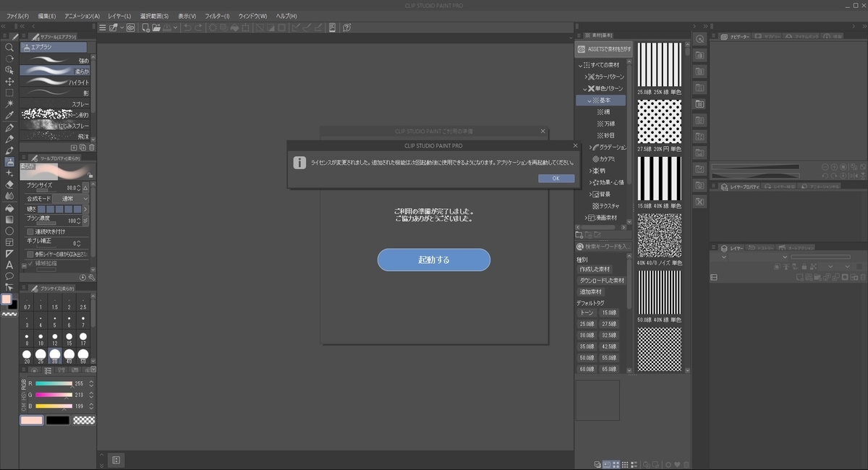Select the Frame border tool

click(9, 242)
